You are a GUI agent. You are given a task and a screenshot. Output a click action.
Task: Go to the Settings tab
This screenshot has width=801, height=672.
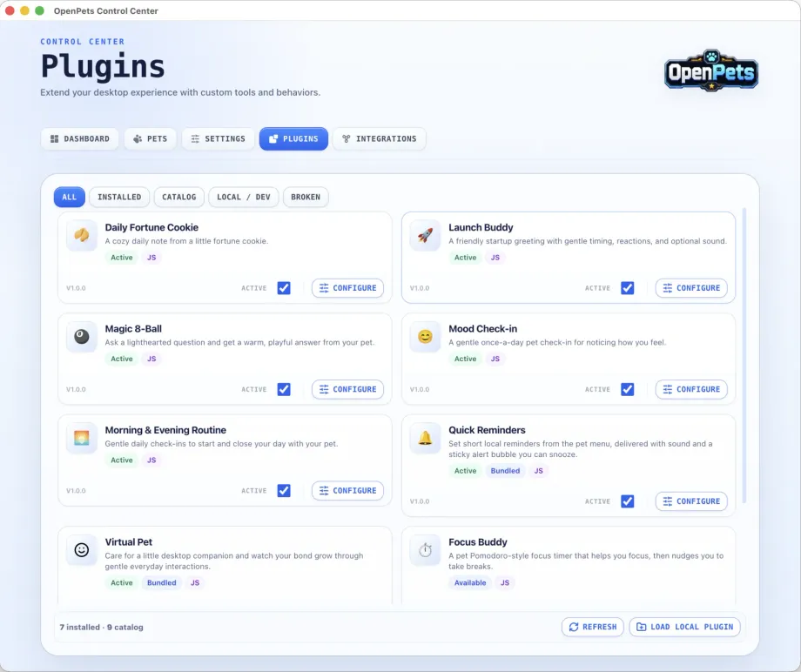tap(219, 139)
